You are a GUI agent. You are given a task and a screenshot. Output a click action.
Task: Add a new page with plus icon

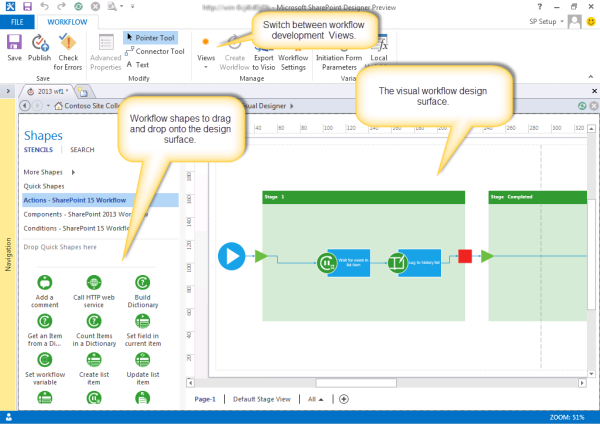pyautogui.click(x=344, y=399)
